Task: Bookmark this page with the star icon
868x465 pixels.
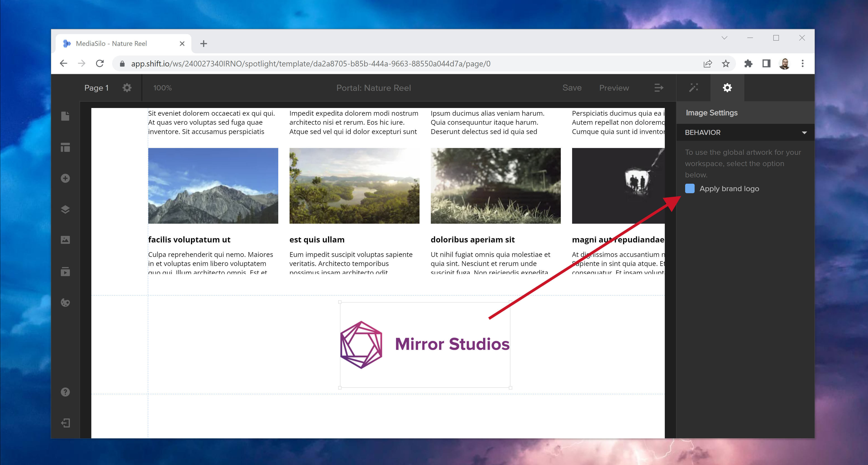Action: [x=726, y=64]
